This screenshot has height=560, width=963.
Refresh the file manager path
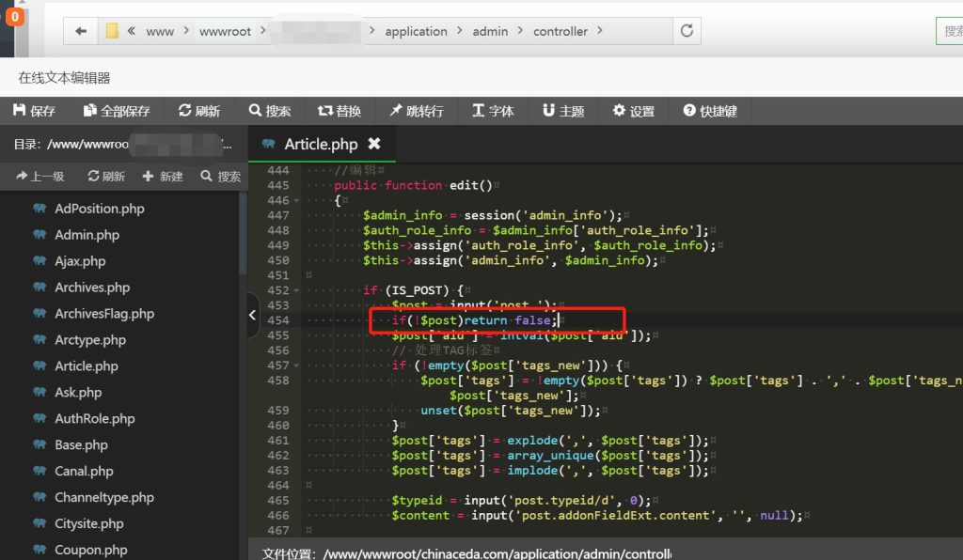(687, 31)
